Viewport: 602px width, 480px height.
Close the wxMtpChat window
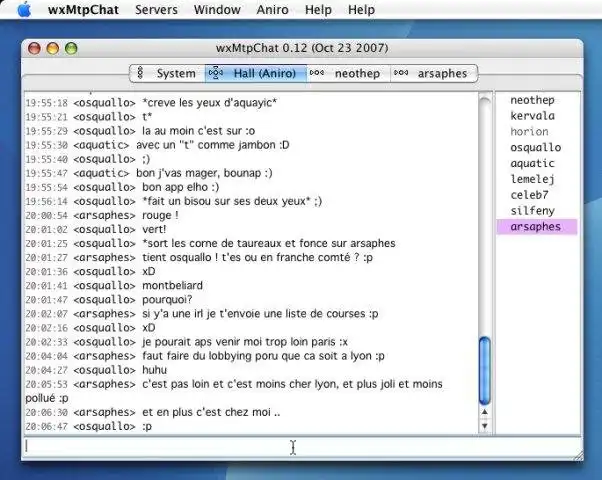tap(34, 48)
